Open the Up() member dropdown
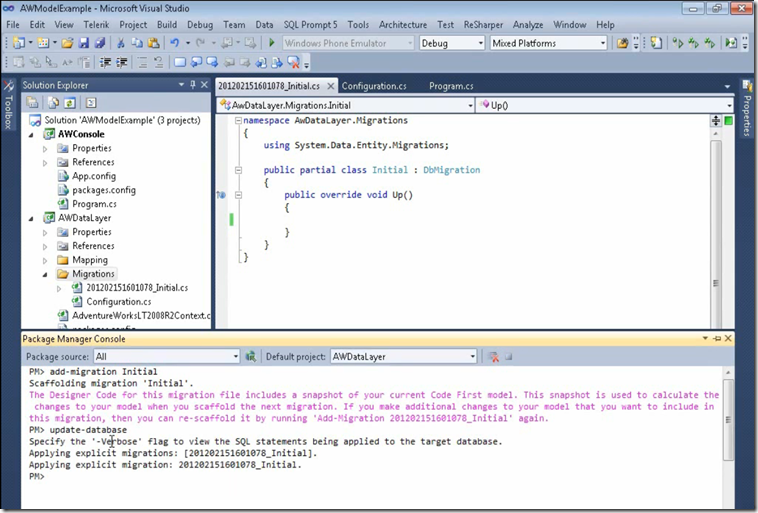The height and width of the screenshot is (513, 758). click(x=605, y=105)
